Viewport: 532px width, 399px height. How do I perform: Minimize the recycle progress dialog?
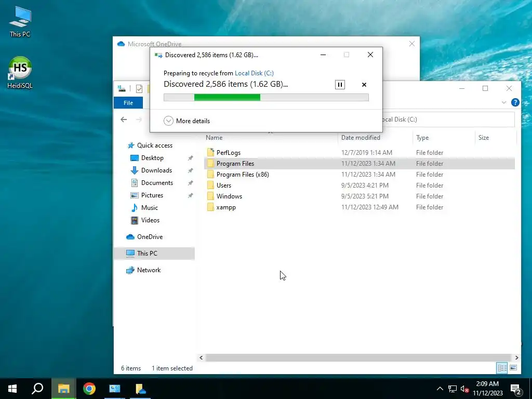(x=323, y=55)
